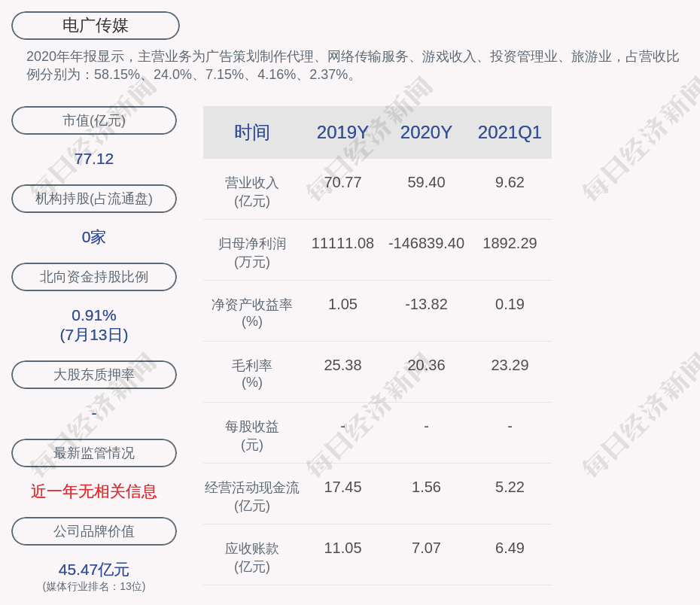
Task: Click the 营业收入(亿元) row label
Action: pos(252,192)
